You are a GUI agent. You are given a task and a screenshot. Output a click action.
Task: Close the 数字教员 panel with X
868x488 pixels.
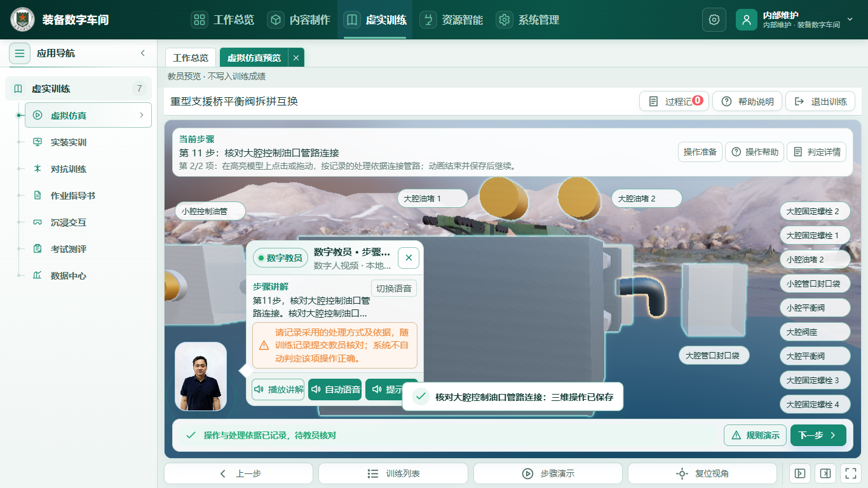click(x=409, y=258)
